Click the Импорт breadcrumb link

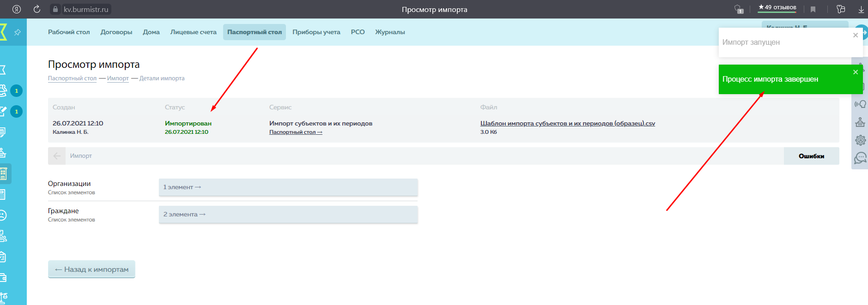tap(118, 78)
